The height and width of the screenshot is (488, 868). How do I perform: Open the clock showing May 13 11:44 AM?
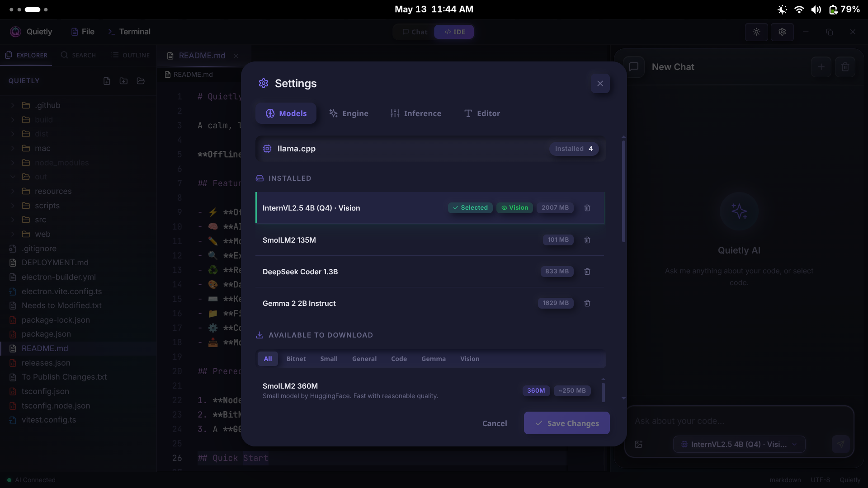434,9
